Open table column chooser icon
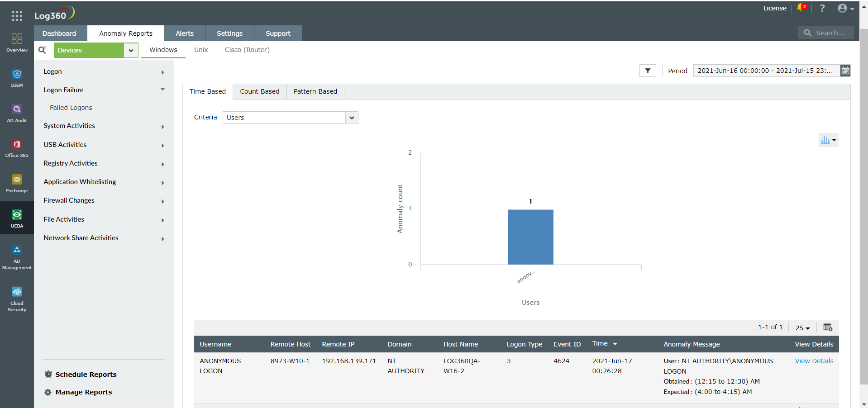868x408 pixels. point(828,327)
